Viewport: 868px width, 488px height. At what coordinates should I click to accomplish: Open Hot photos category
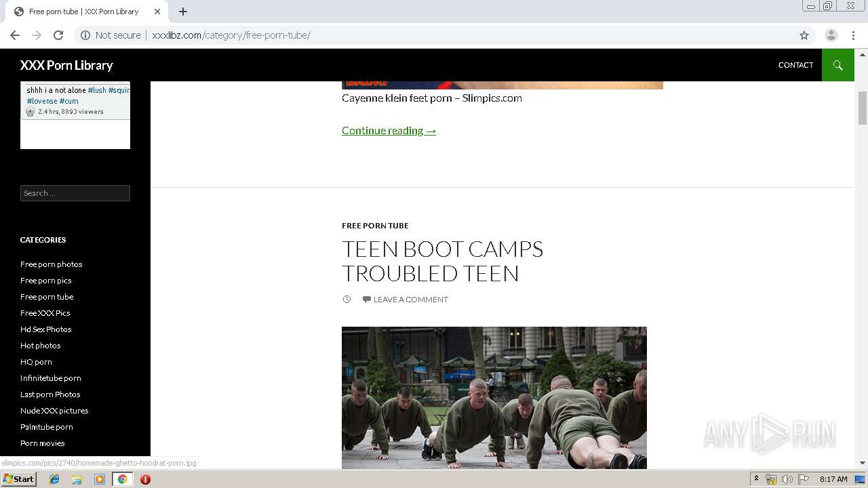click(x=40, y=346)
